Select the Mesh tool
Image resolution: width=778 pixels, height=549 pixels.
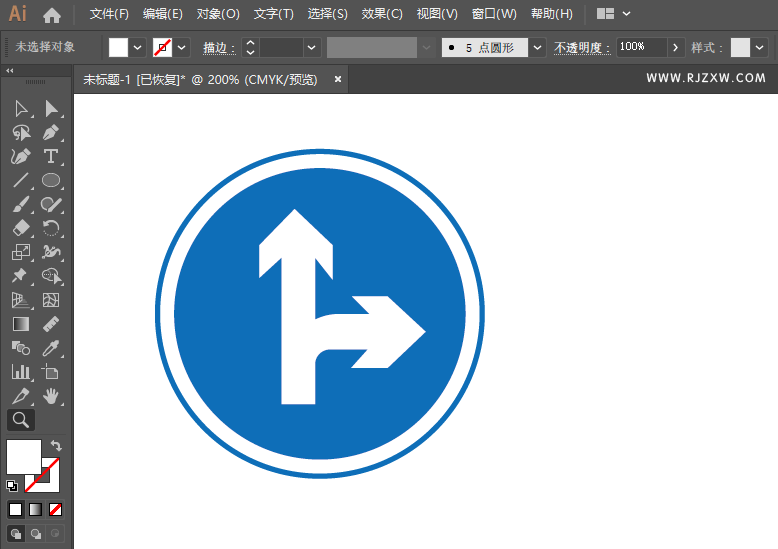coord(51,300)
